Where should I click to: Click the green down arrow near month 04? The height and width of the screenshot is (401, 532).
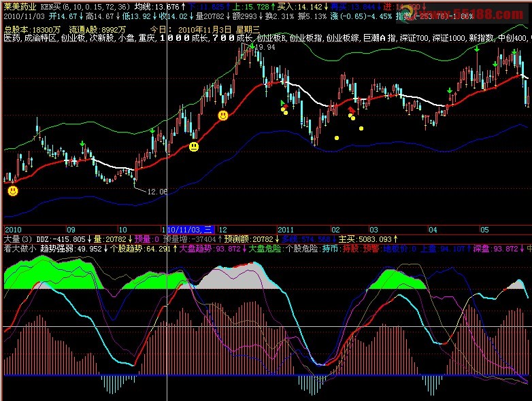tap(449, 90)
